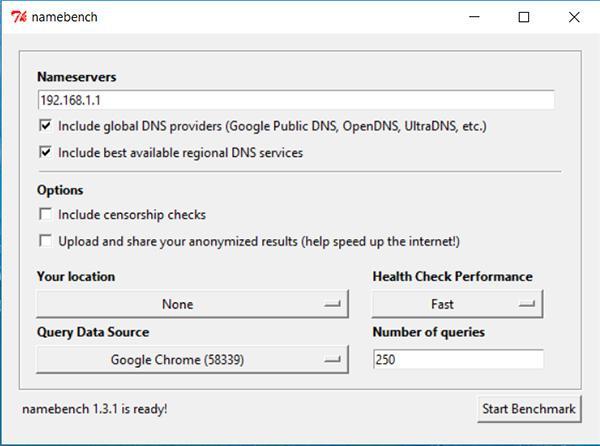Start the benchmark
The image size is (600, 446).
click(529, 409)
